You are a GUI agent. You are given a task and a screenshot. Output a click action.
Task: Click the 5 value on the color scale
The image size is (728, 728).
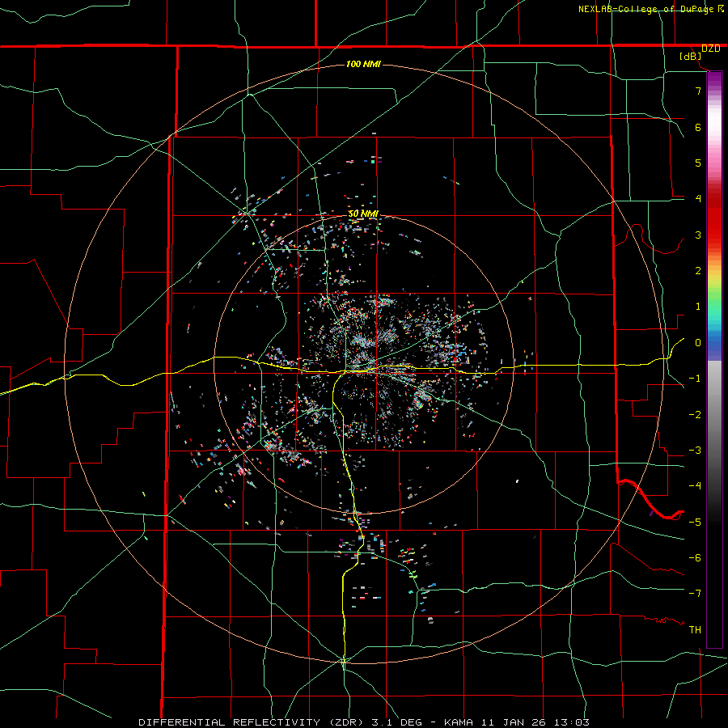(698, 163)
